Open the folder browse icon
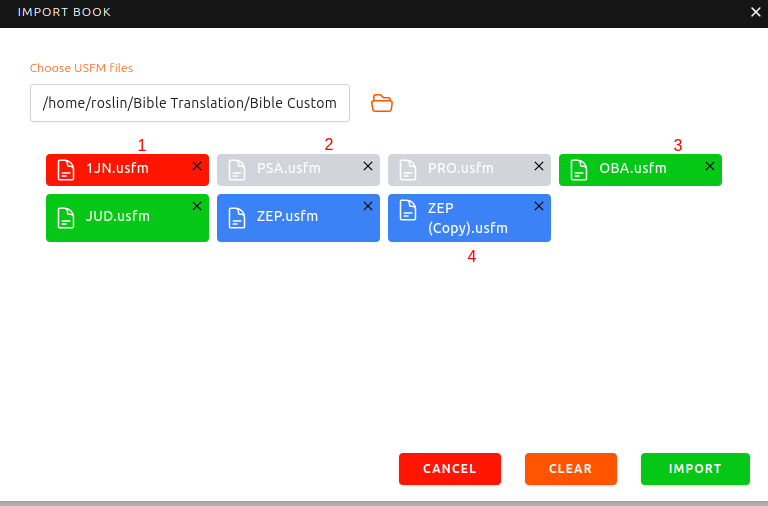 pyautogui.click(x=382, y=103)
